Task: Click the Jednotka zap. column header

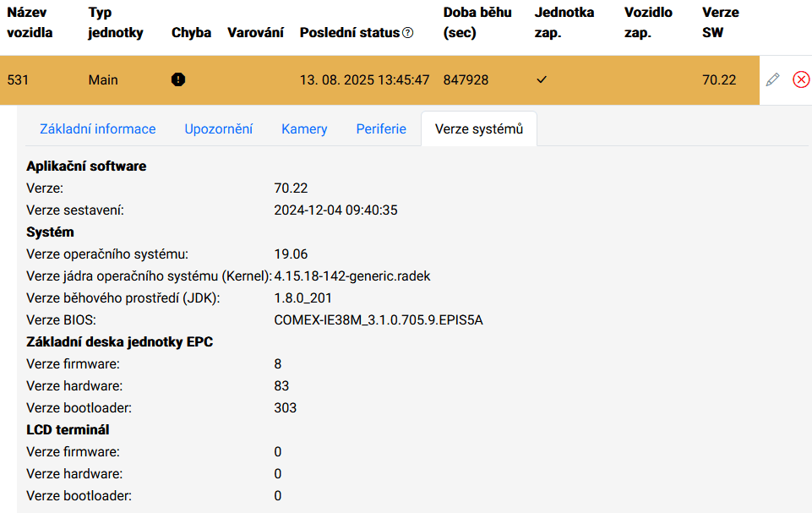Action: tap(564, 23)
